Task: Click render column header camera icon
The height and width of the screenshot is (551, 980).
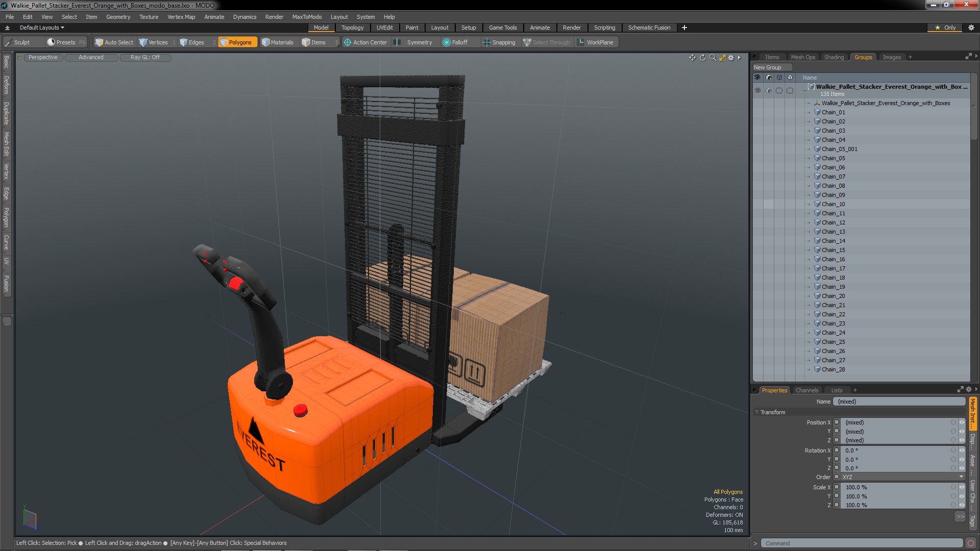Action: 769,78
